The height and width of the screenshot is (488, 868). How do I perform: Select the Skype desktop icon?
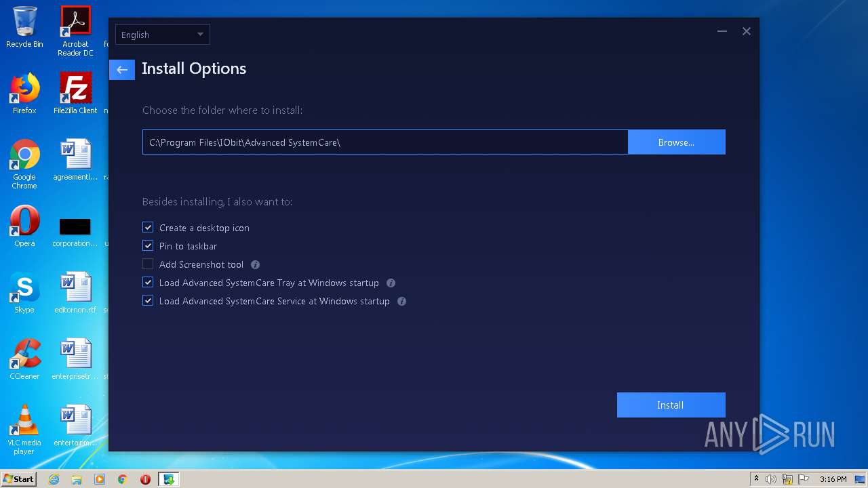pyautogui.click(x=24, y=293)
